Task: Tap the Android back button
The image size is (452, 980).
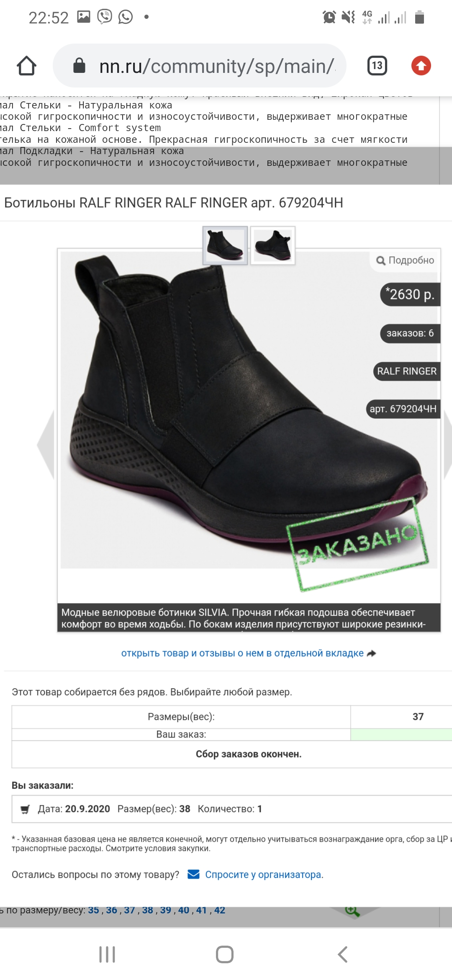Action: coord(343,954)
